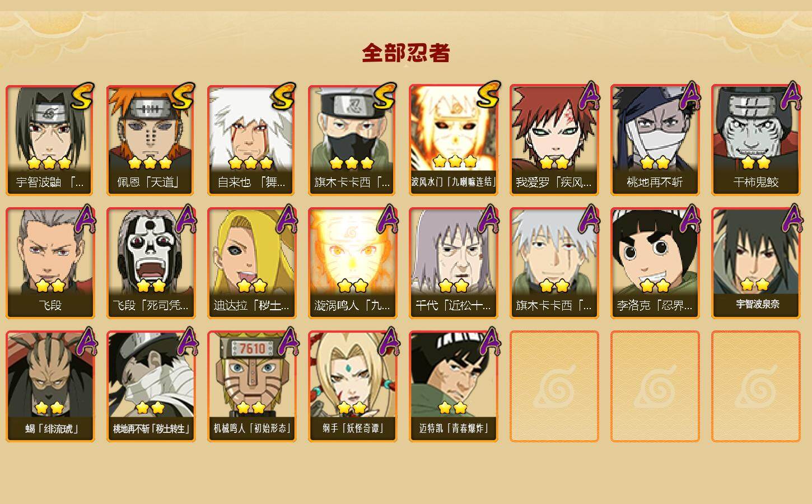
Task: Open the 佩恩「天道」 ninja card
Action: pyautogui.click(x=151, y=140)
